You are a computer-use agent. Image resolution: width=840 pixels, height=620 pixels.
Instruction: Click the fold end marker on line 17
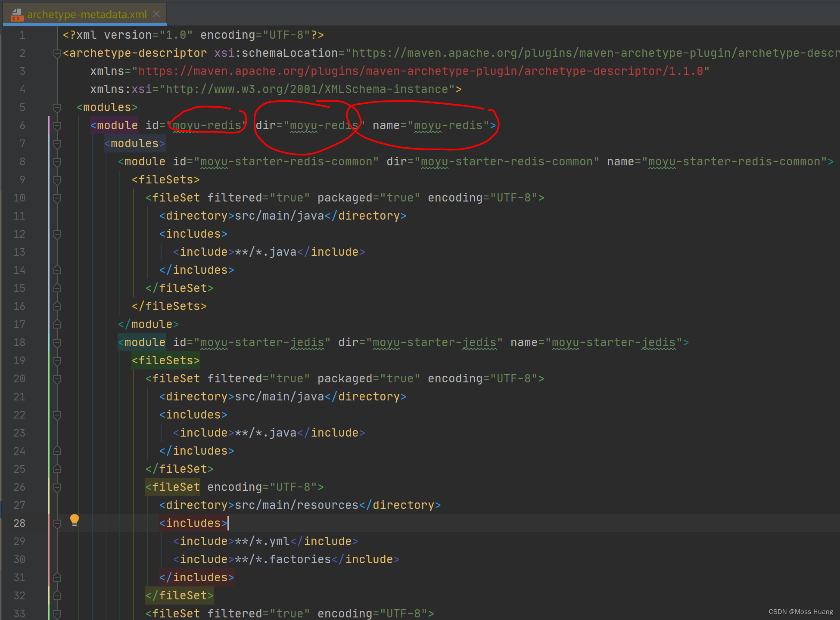(57, 324)
